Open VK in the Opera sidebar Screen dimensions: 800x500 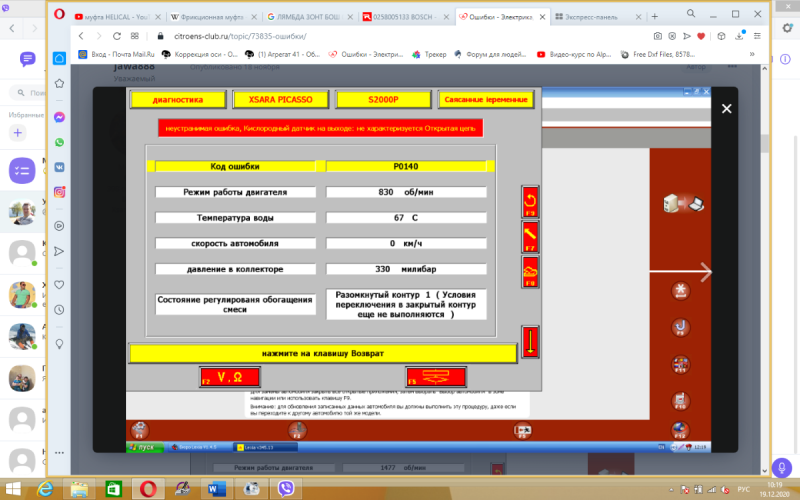(60, 167)
